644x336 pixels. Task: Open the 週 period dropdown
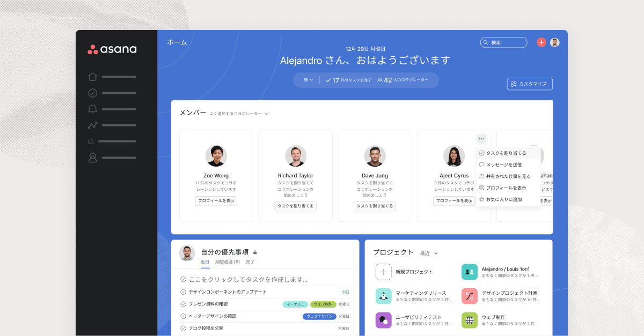(309, 80)
